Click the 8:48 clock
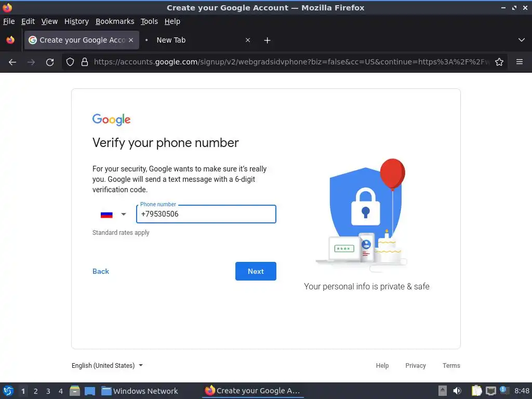The height and width of the screenshot is (399, 532). 522,391
